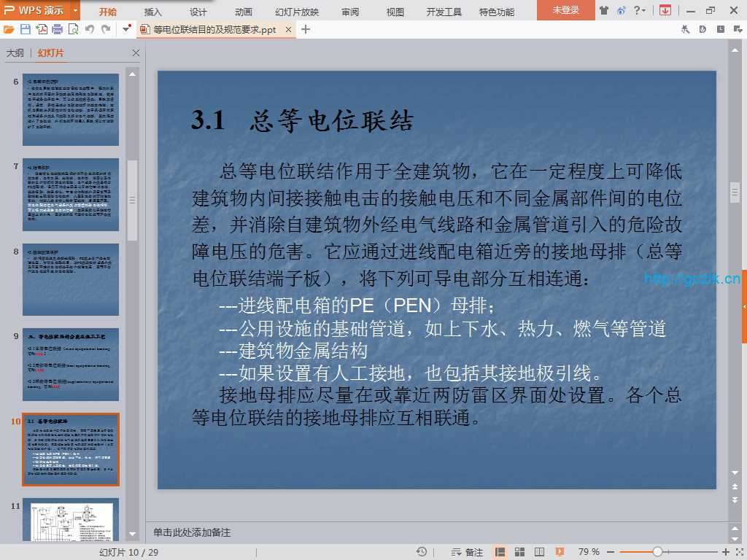
Task: Open the WPS 演示 application menu dropdown arrow
Action: (x=76, y=10)
